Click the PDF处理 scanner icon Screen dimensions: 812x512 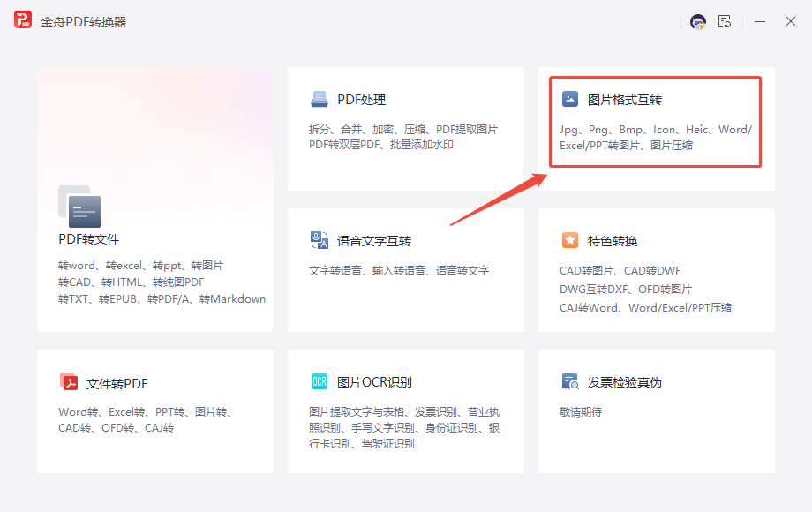pos(319,99)
